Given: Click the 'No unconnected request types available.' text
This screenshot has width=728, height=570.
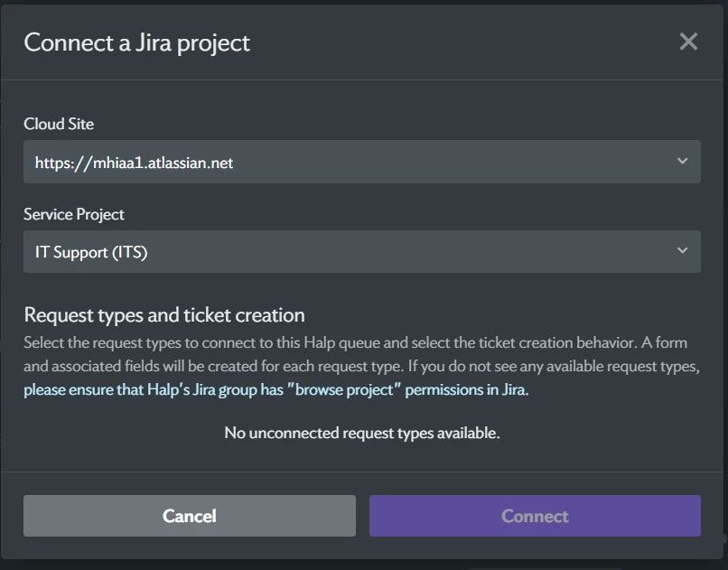Looking at the screenshot, I should click(x=361, y=433).
